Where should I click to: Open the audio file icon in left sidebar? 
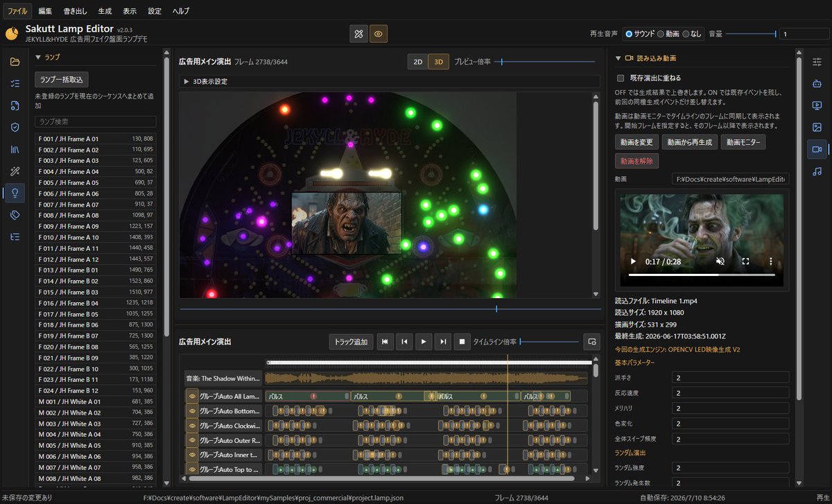15,105
